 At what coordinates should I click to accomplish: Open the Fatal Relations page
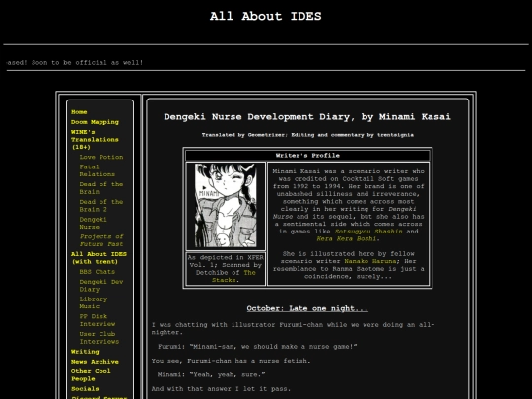tap(97, 170)
